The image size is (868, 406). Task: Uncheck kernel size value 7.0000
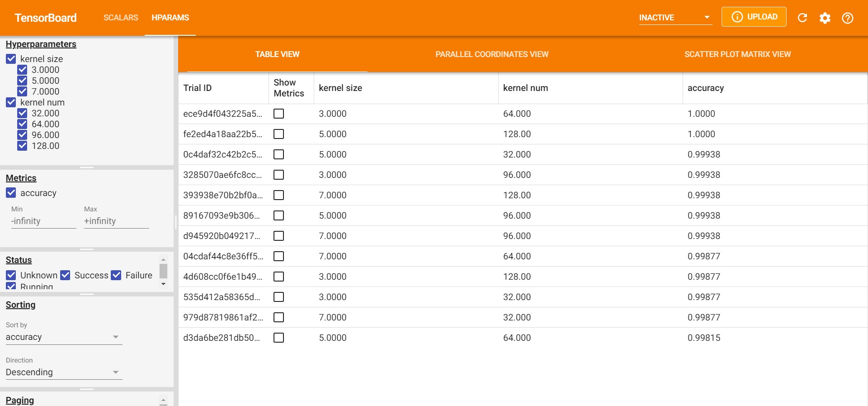[x=22, y=91]
